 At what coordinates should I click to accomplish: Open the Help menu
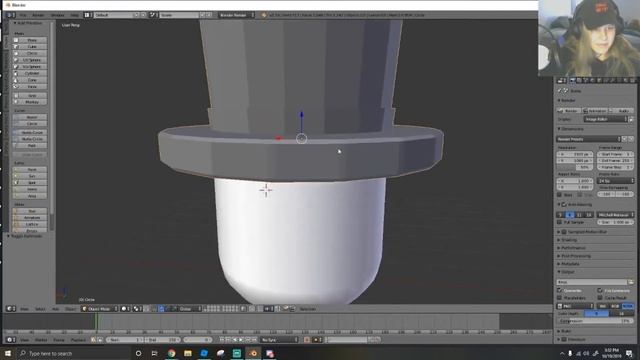tap(75, 15)
